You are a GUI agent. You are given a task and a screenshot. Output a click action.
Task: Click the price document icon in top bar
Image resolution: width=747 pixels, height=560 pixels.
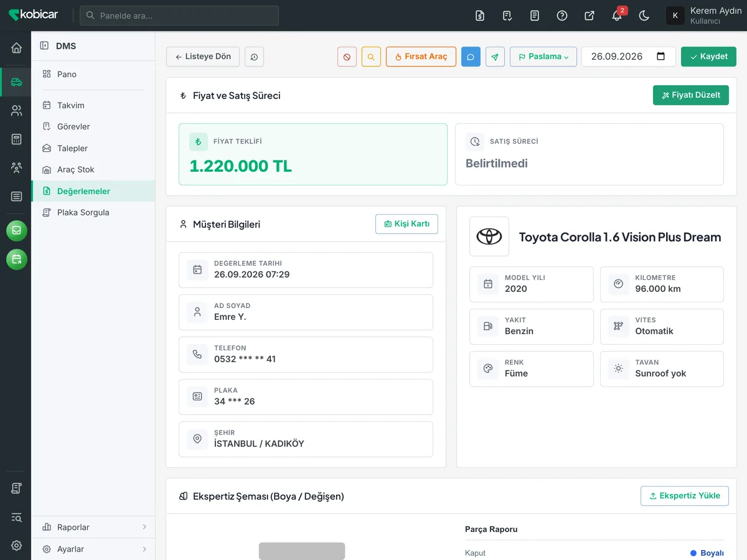click(x=480, y=16)
